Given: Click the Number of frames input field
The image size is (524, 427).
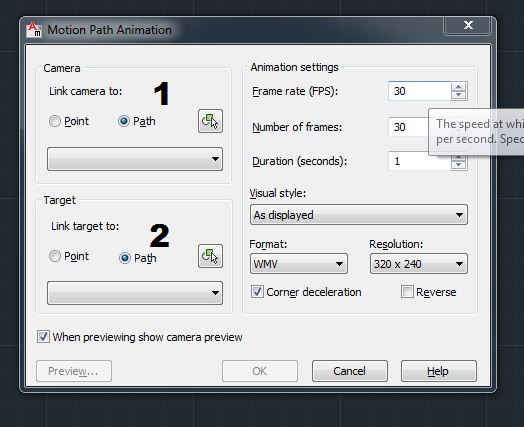Looking at the screenshot, I should click(408, 127).
